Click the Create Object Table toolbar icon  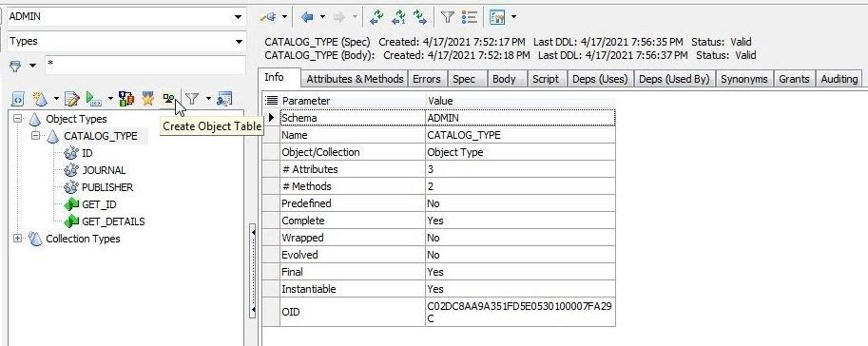pos(169,99)
